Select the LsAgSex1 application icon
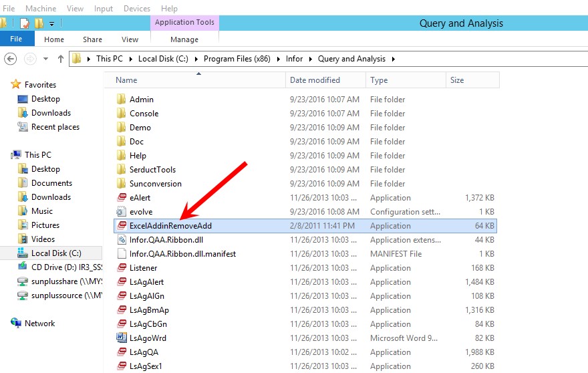 (x=122, y=366)
